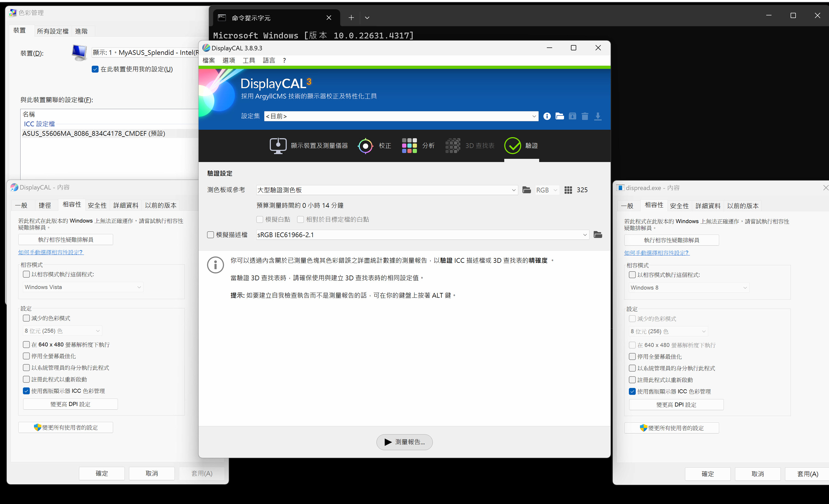This screenshot has height=504, width=829.
Task: Click 變更高 DPI 設定 in dispread.exe properties
Action: click(x=676, y=404)
